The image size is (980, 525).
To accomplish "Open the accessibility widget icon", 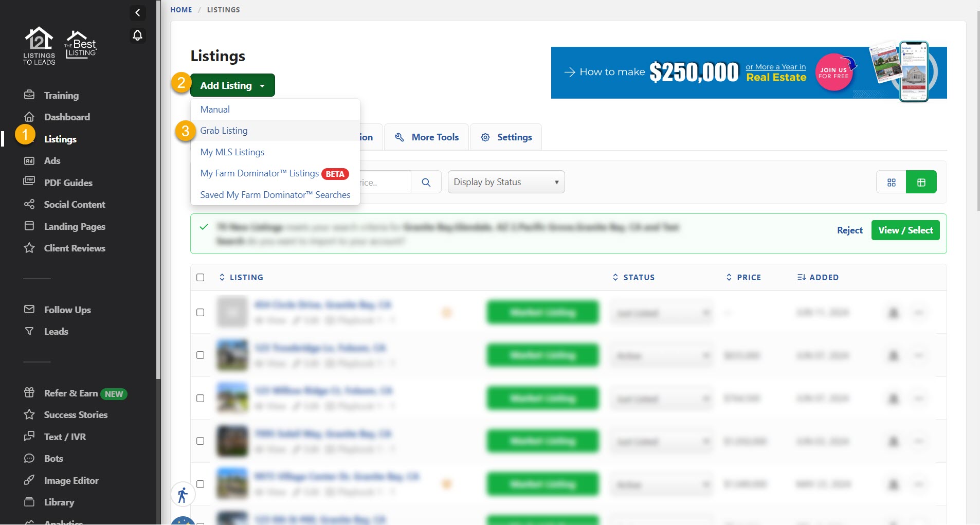I will (183, 495).
